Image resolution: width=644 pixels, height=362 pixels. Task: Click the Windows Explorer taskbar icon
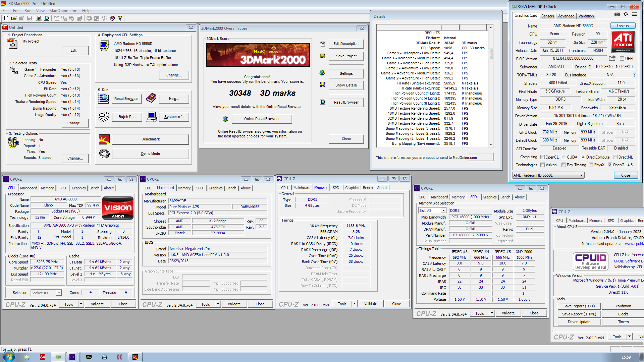(x=27, y=357)
